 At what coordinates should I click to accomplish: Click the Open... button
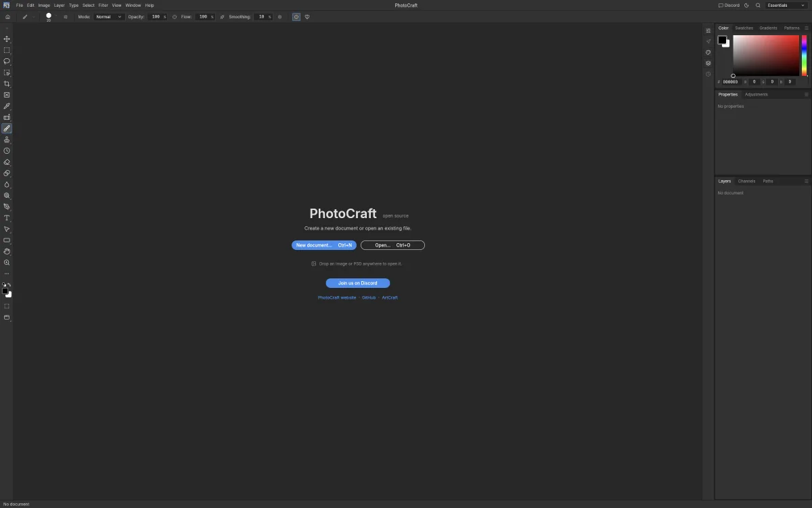click(x=392, y=245)
